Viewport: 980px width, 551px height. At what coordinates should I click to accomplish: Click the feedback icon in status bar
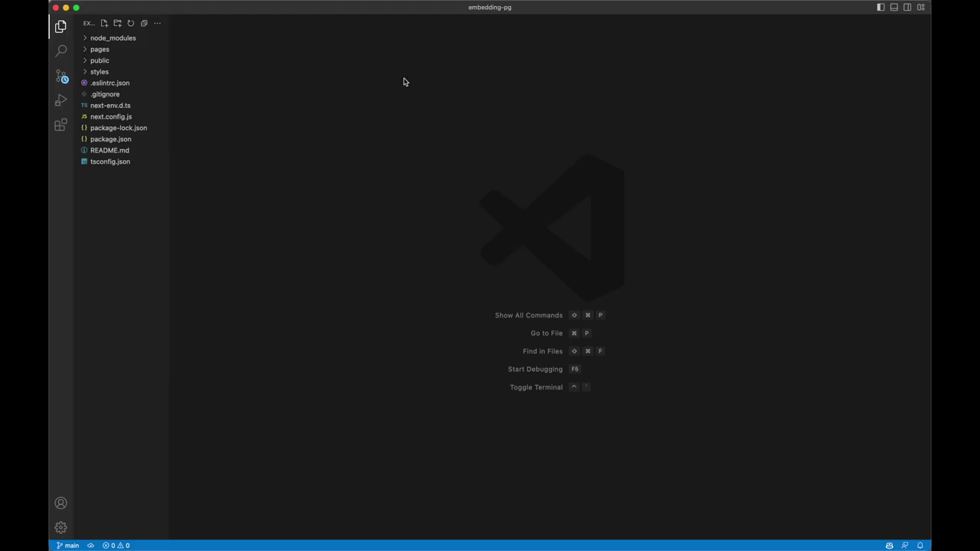[x=905, y=546]
